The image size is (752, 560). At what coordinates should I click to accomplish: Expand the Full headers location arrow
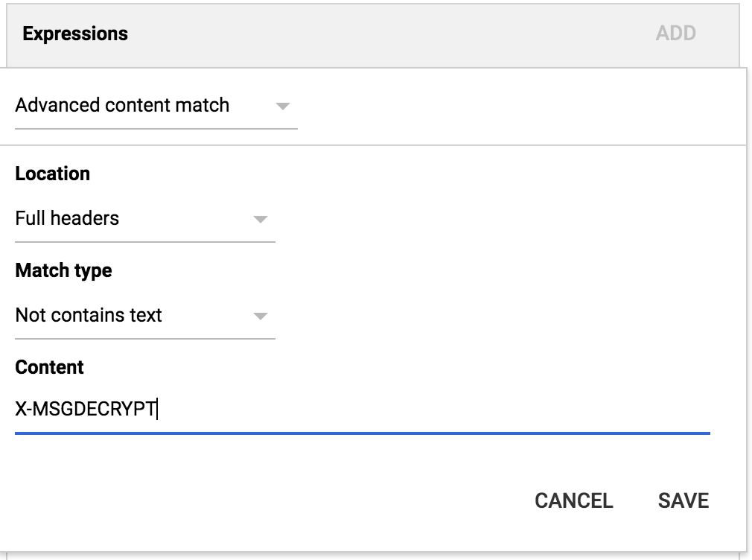[x=260, y=220]
